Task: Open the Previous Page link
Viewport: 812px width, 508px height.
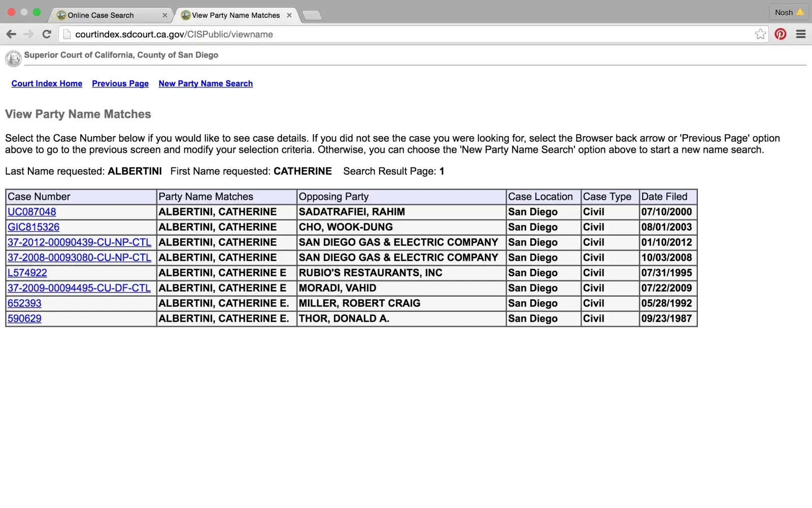Action: tap(120, 83)
